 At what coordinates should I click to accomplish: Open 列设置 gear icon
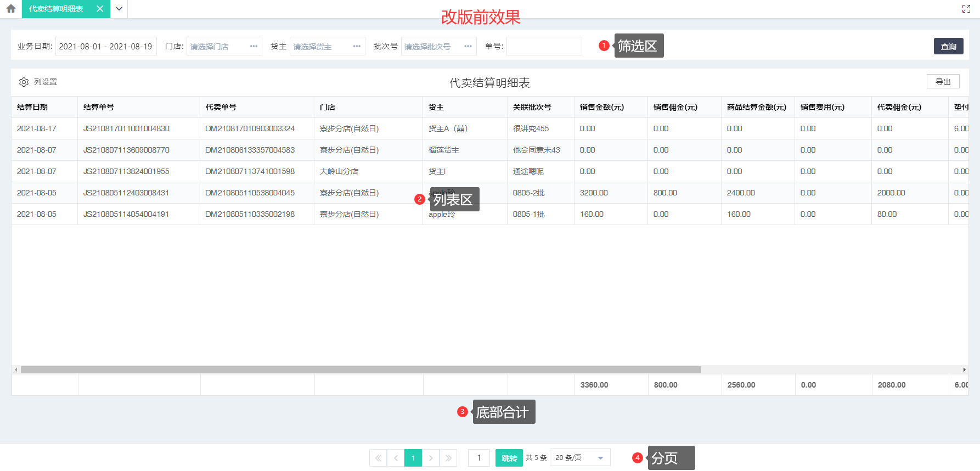coord(24,82)
